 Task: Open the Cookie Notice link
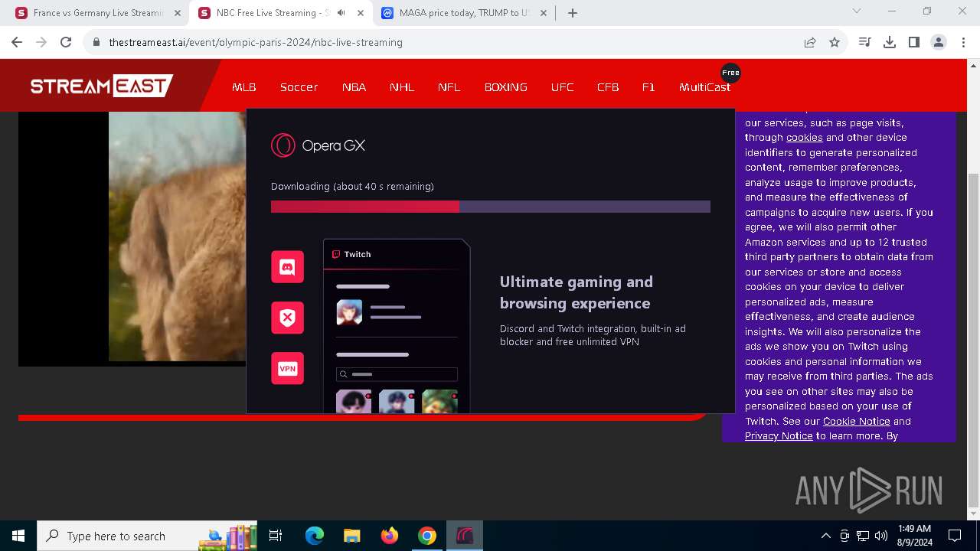[856, 422]
